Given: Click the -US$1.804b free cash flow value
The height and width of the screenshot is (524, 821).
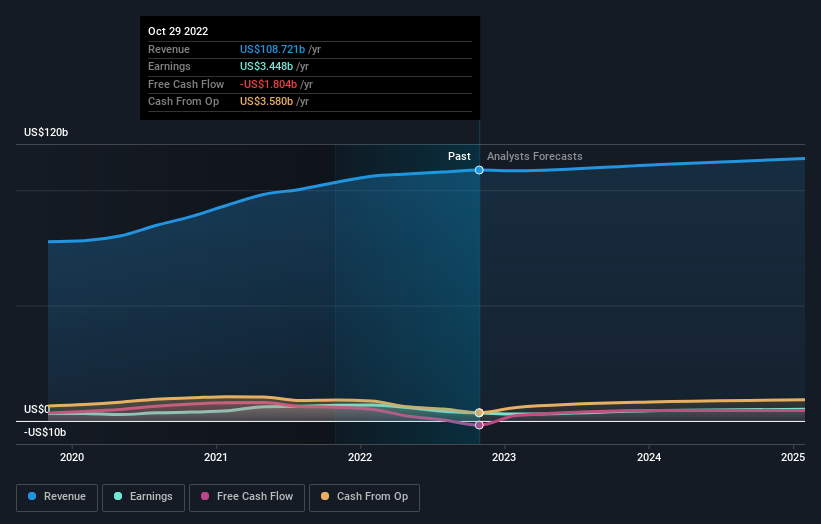Looking at the screenshot, I should [x=269, y=84].
